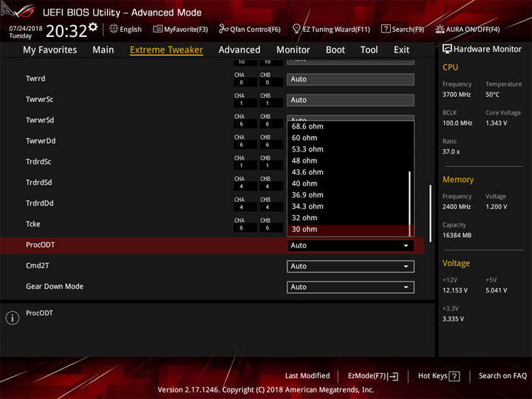
Task: Open the Tool tab
Action: (369, 50)
